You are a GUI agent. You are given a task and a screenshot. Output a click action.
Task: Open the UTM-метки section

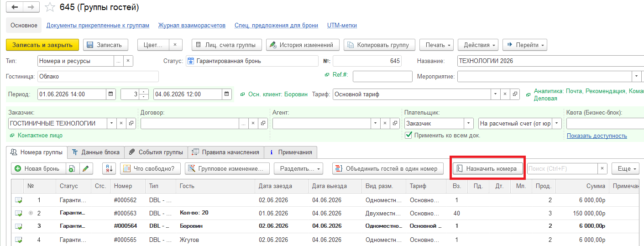342,26
